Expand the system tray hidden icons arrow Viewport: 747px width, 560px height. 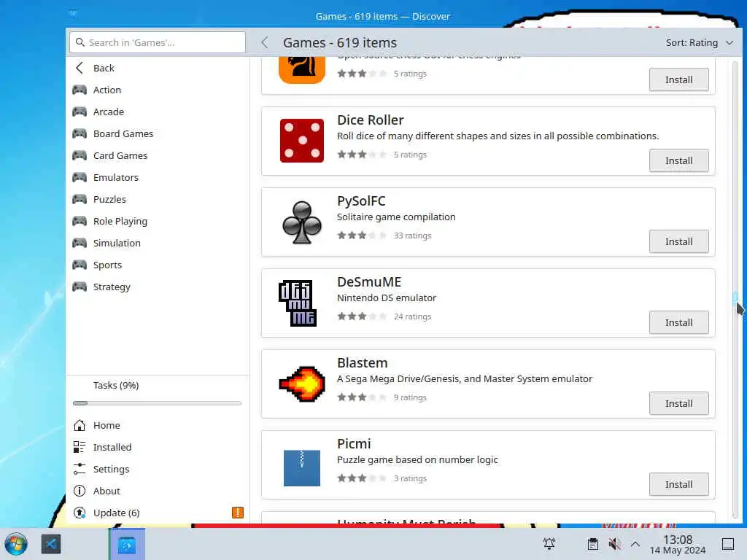coord(635,544)
